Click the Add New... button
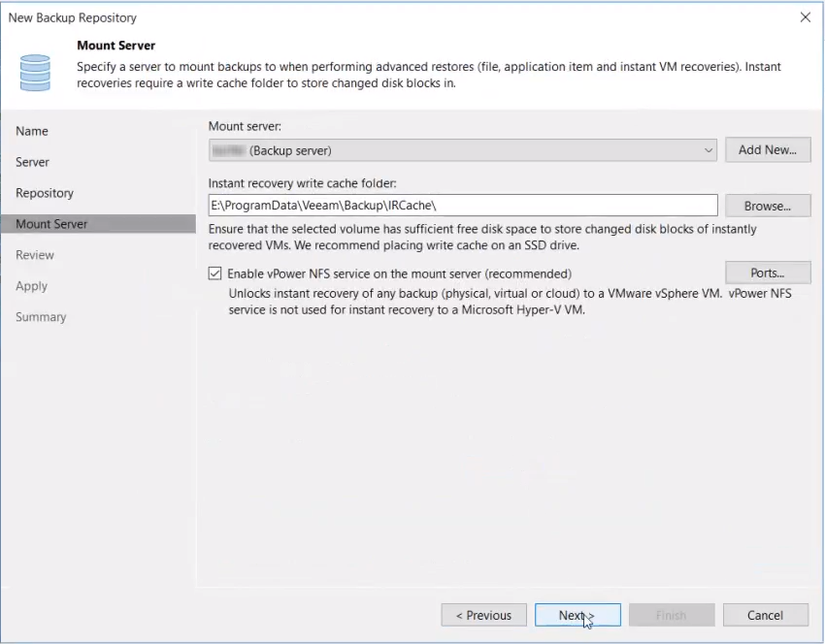 (x=767, y=150)
